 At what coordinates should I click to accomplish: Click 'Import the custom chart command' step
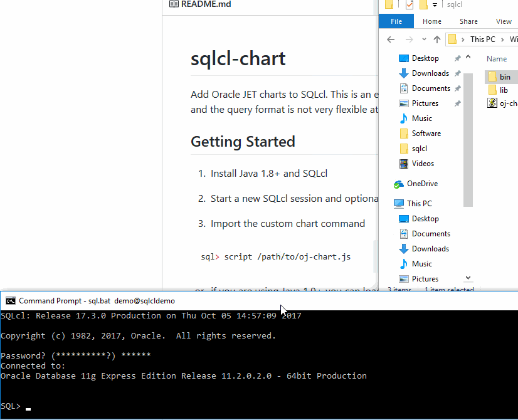[288, 224]
